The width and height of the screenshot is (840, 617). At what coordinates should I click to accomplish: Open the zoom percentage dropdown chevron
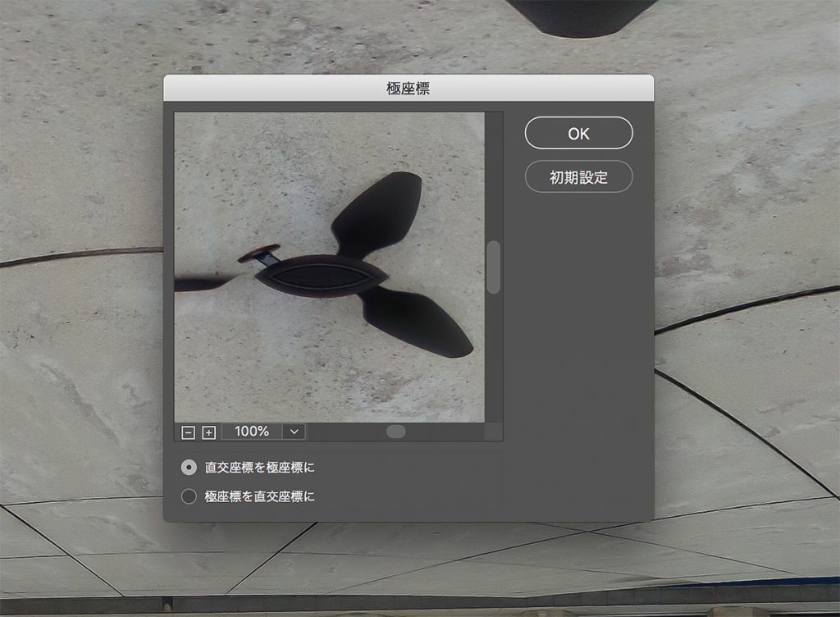[x=294, y=432]
